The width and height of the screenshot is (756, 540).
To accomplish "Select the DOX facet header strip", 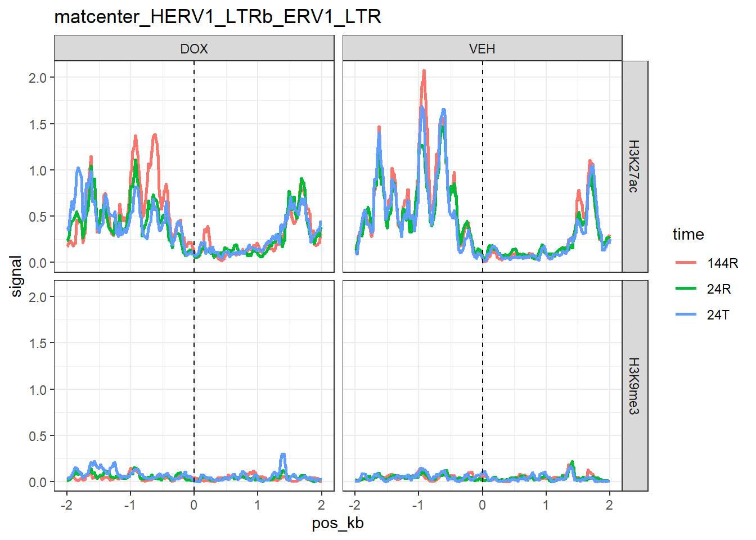I will point(194,48).
